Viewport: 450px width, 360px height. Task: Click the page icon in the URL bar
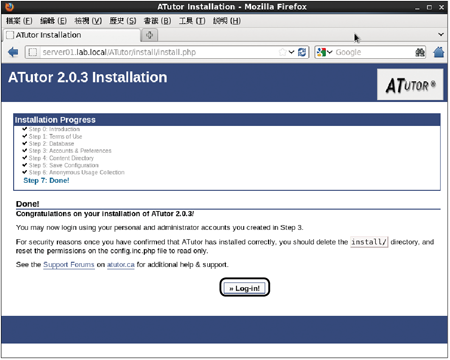(33, 52)
